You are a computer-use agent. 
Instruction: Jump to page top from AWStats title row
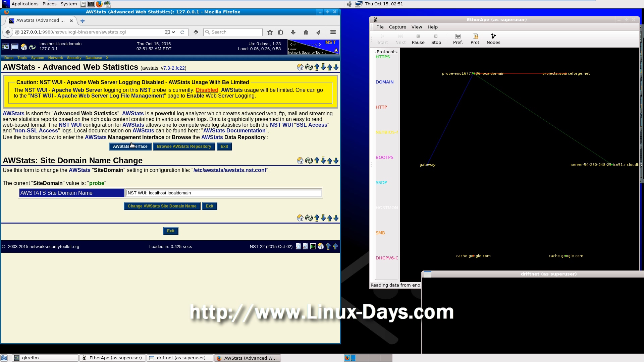[317, 67]
